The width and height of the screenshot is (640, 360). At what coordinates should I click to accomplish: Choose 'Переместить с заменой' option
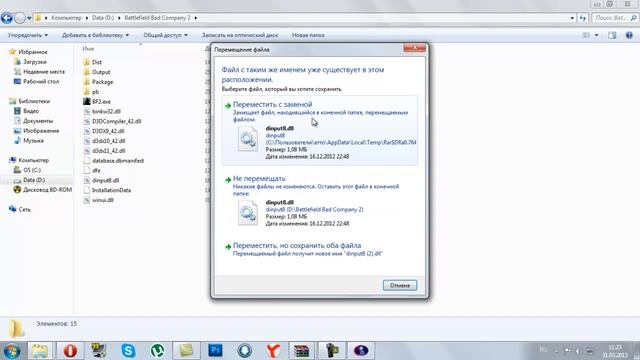coord(320,130)
